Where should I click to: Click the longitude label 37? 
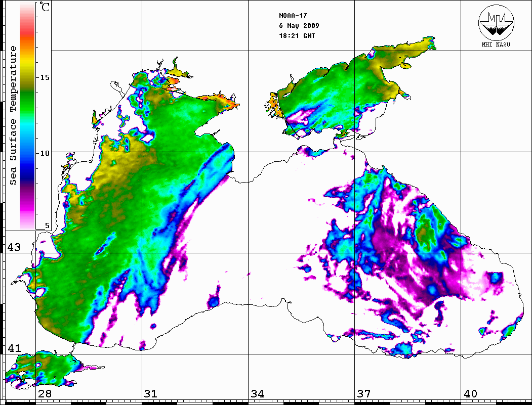364,393
